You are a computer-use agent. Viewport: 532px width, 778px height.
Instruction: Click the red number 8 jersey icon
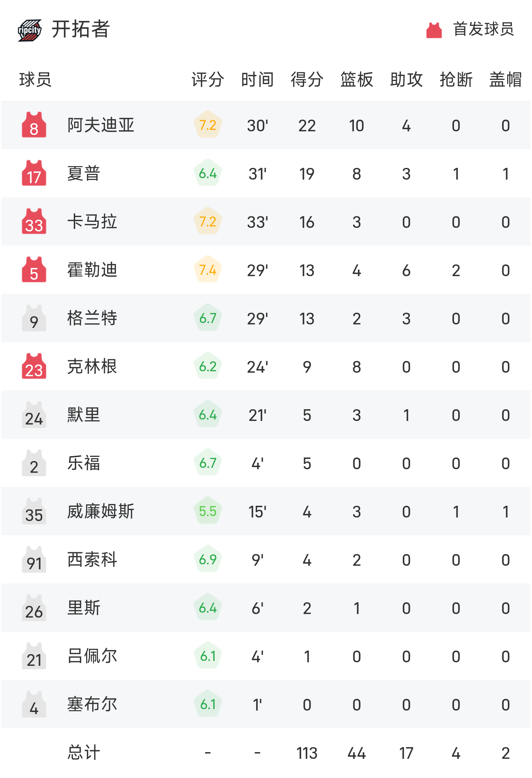pos(34,125)
